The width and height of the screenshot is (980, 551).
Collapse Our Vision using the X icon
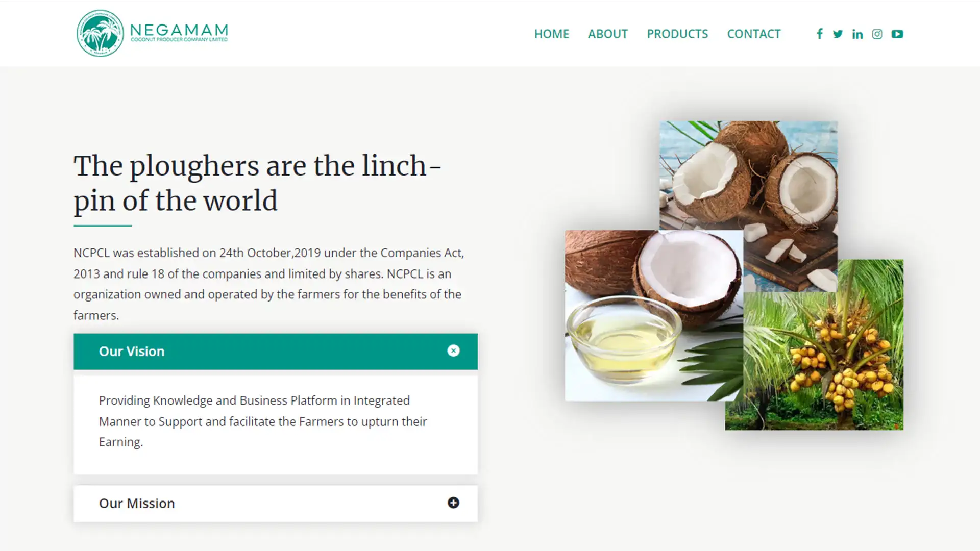click(x=453, y=351)
